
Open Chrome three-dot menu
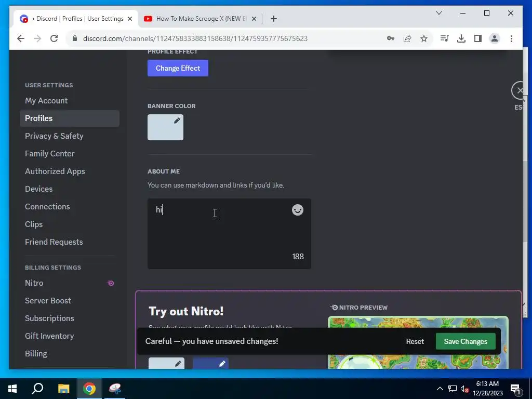[511, 38]
